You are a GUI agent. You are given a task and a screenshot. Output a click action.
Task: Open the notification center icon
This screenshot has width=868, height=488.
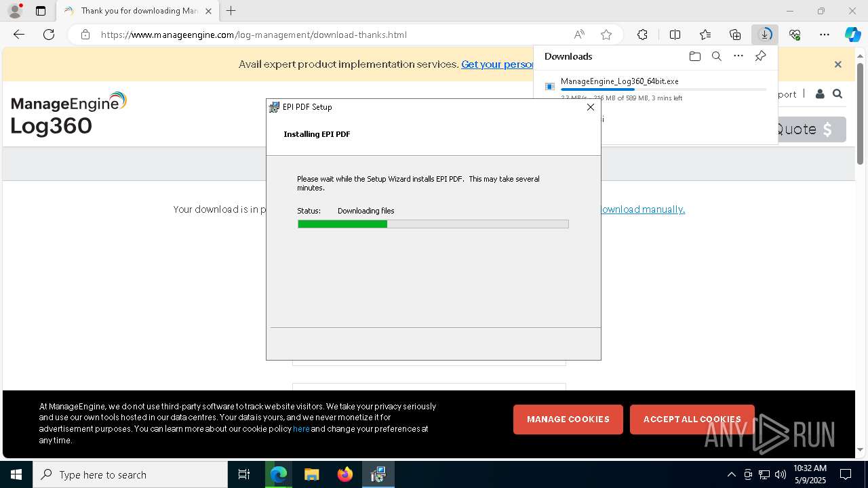tap(846, 474)
